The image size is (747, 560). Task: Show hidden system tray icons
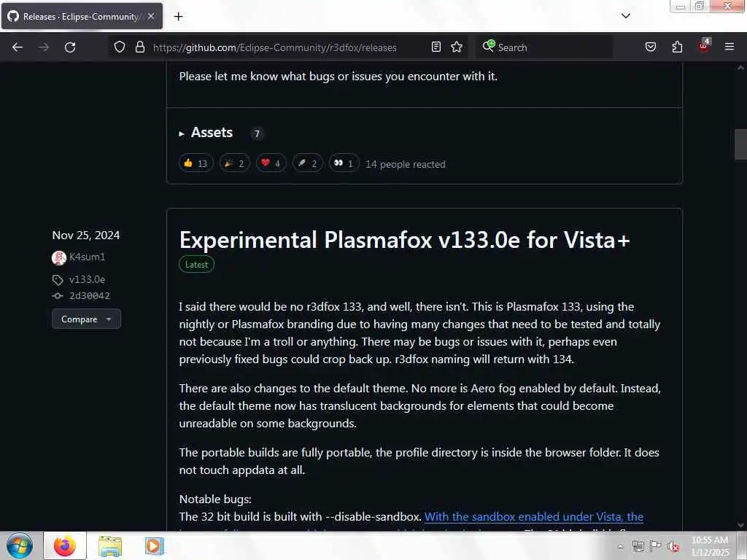tap(620, 546)
